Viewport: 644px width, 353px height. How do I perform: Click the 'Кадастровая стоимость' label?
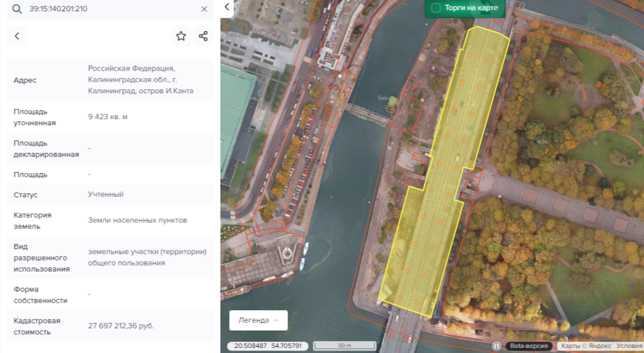37,327
